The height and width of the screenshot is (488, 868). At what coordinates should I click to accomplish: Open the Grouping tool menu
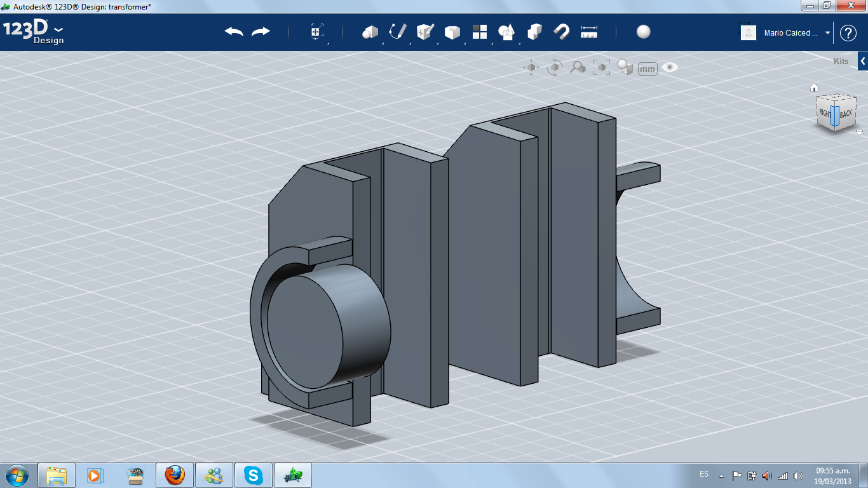coord(506,32)
